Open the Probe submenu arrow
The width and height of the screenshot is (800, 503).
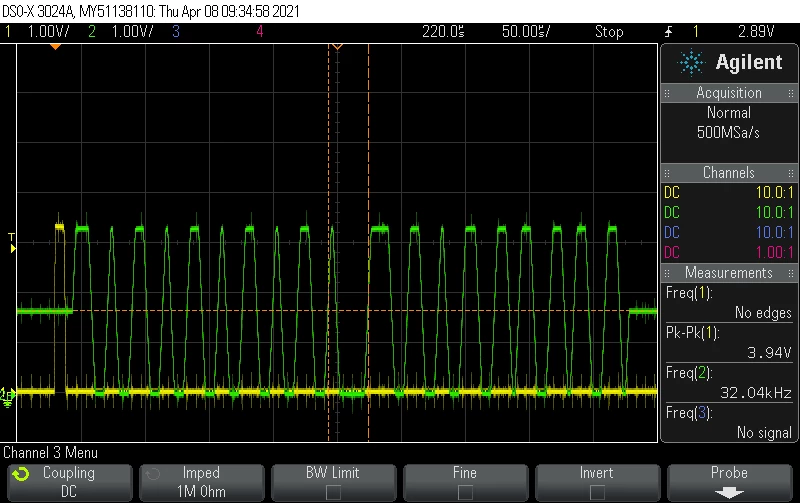click(729, 493)
